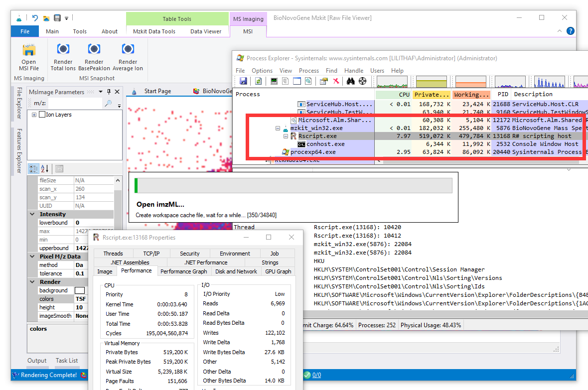Expand the Ion Layers tree node
Screen dimensions: 588x390
(x=34, y=115)
